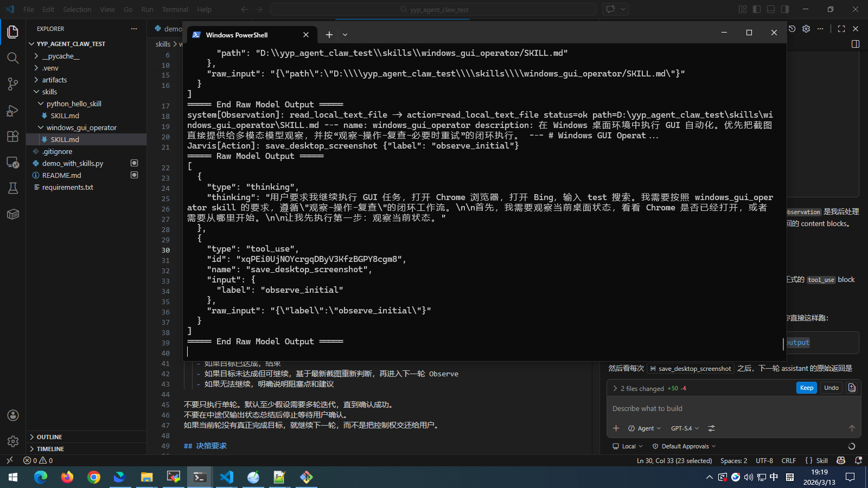Screen dimensions: 868x488
Task: Open the remote window indicator in status bar
Action: click(9, 461)
